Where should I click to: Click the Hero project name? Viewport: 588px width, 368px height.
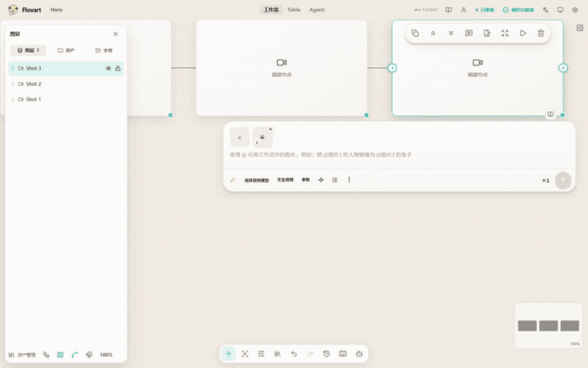[56, 10]
